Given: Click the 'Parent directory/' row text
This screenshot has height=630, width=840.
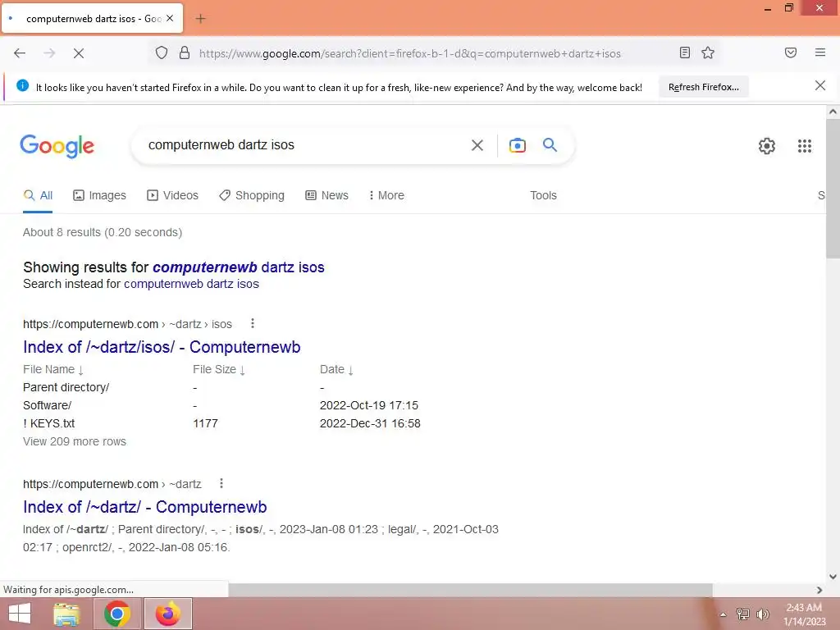Looking at the screenshot, I should [x=66, y=387].
